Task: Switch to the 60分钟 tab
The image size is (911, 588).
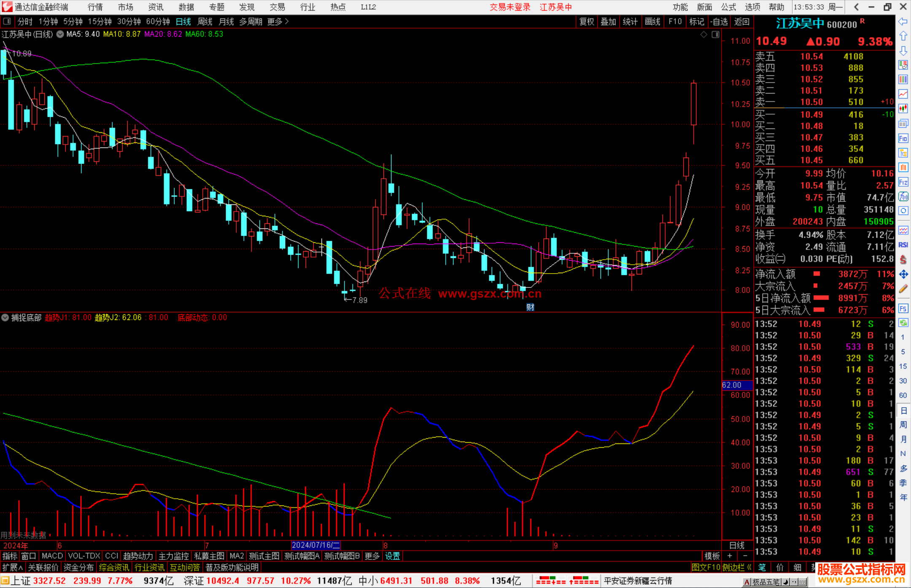Action: (x=158, y=21)
